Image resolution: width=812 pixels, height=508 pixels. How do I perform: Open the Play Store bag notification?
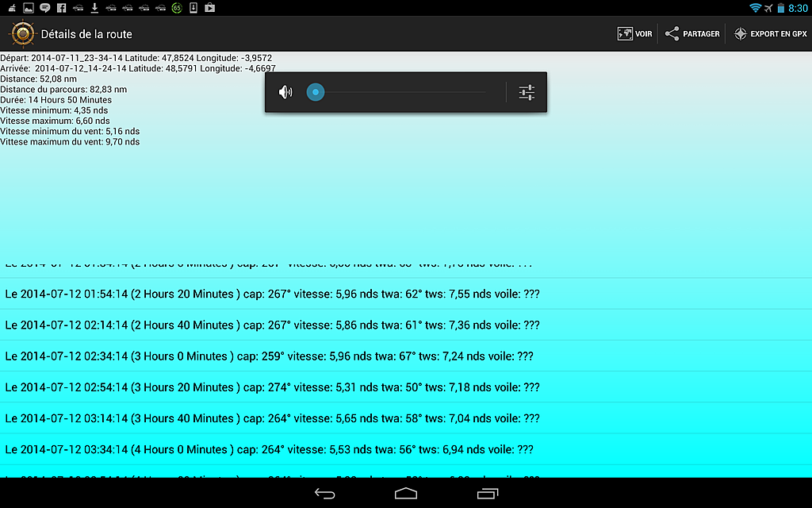click(x=209, y=8)
